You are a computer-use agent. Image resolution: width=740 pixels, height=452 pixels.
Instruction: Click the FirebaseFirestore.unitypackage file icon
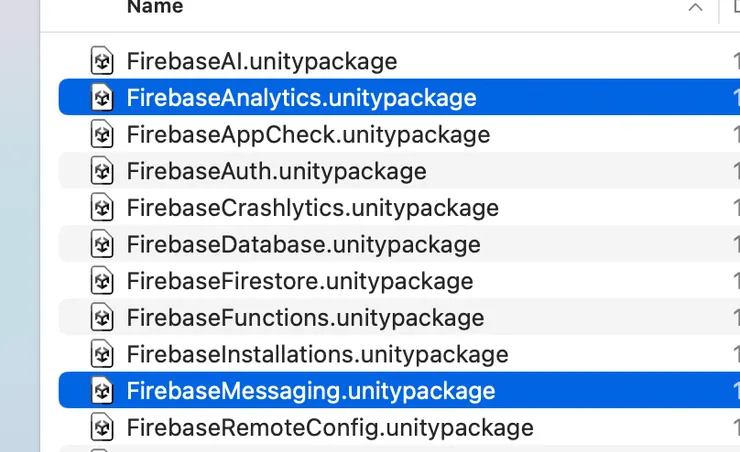point(101,281)
